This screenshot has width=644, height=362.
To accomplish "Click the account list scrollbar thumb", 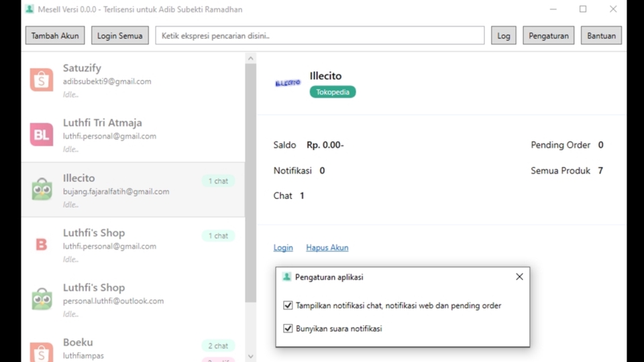I will click(250, 183).
